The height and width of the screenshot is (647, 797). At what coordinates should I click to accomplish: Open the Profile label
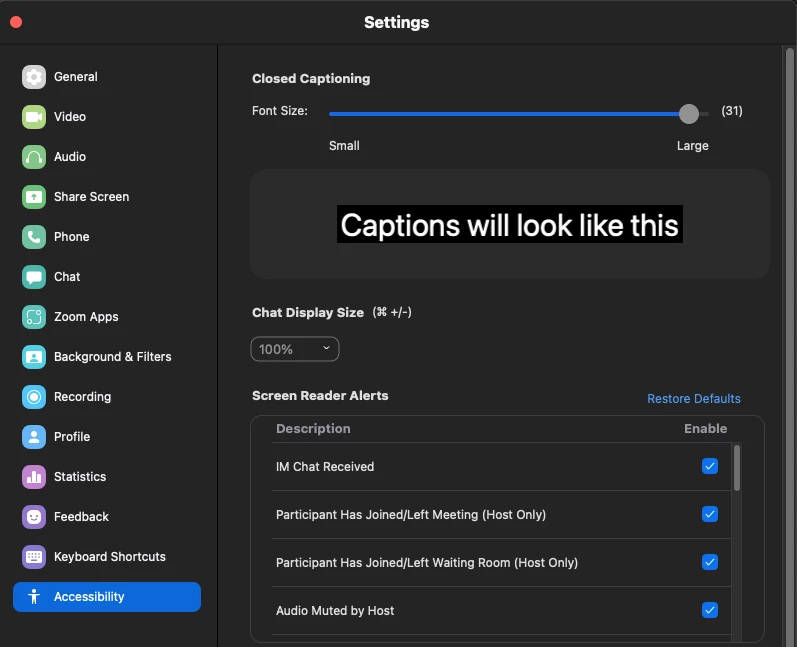(72, 437)
